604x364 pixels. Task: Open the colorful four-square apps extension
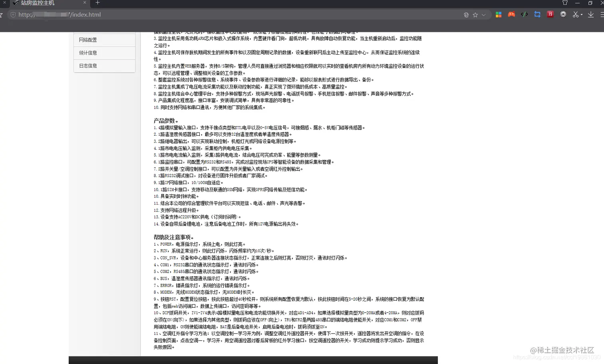tap(499, 14)
